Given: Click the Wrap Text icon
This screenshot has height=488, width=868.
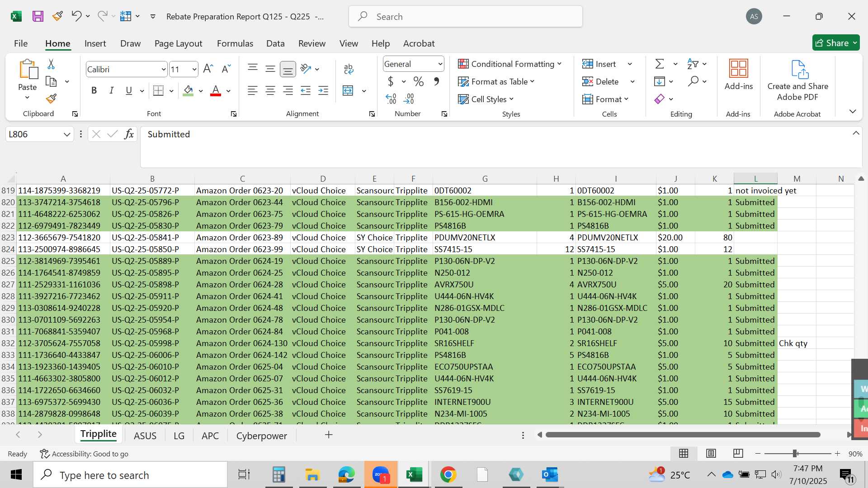Looking at the screenshot, I should 349,69.
